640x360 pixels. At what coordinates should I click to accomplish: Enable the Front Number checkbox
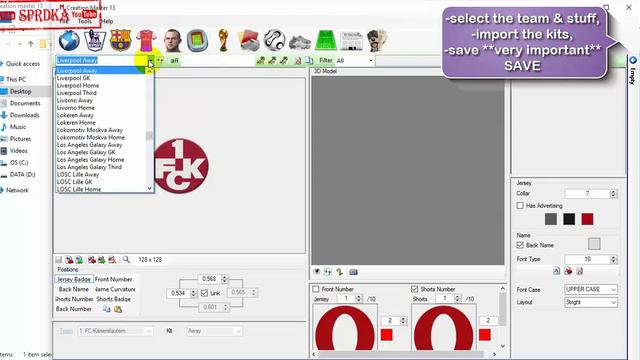coord(316,289)
